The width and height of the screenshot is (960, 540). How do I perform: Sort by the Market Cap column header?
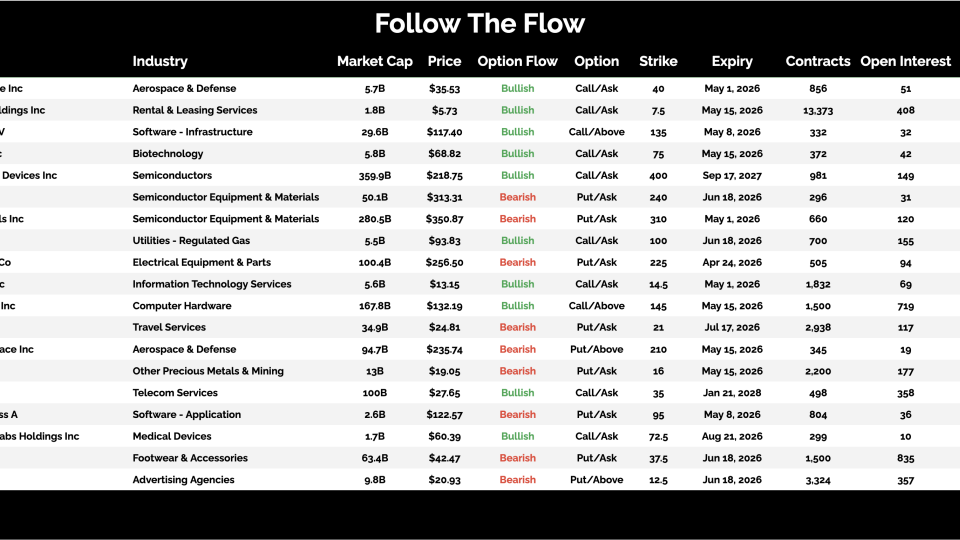(374, 61)
